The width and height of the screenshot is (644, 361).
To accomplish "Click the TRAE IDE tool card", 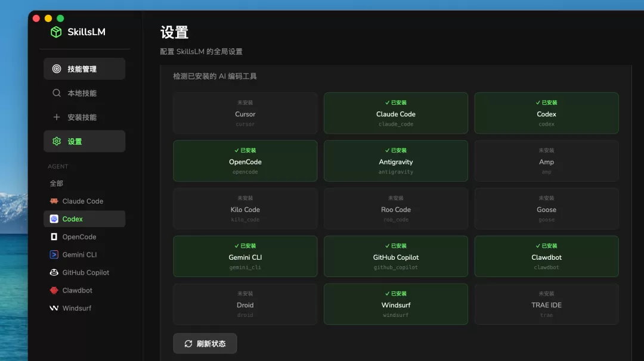I will [547, 304].
